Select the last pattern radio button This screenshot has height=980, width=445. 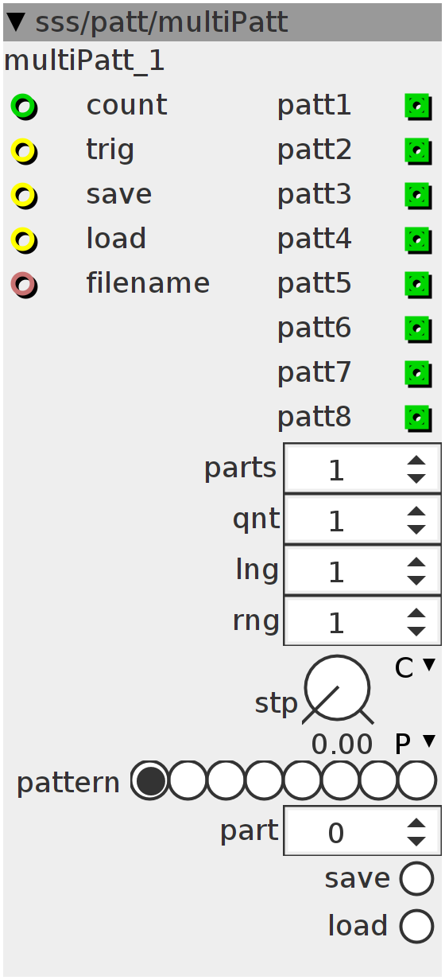[417, 781]
